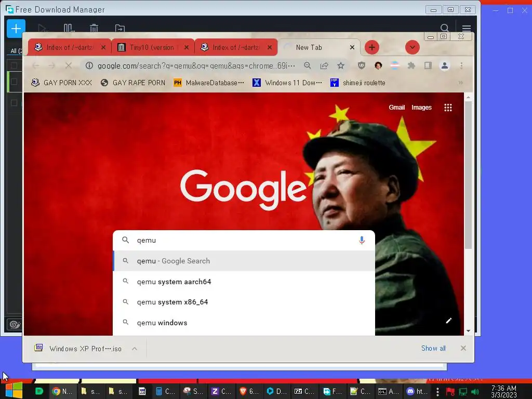Open the 7:36 AM taskbar clock
The height and width of the screenshot is (399, 532).
(504, 391)
